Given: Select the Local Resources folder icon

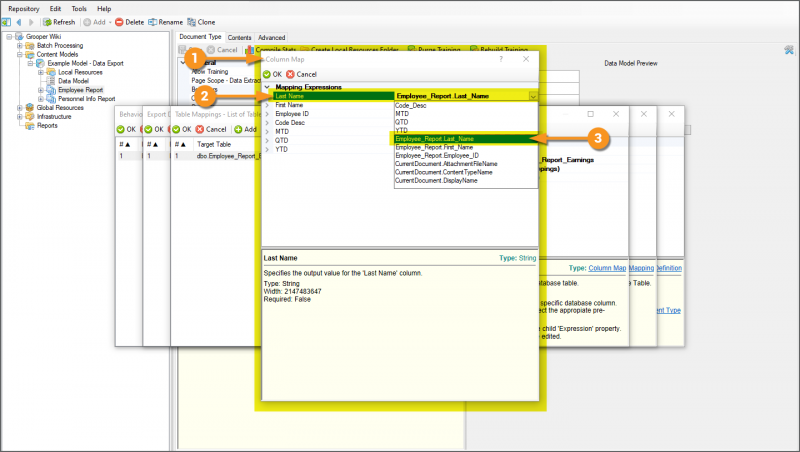Looking at the screenshot, I should (51, 72).
